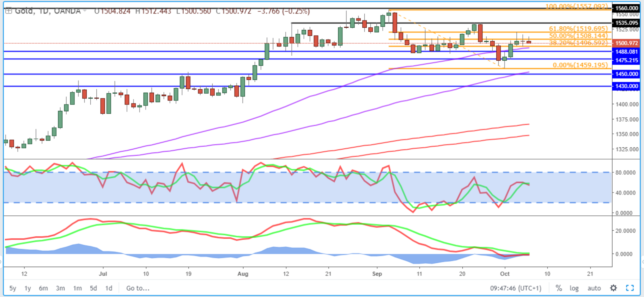Image resolution: width=644 pixels, height=297 pixels.
Task: Click the 1450.000 level label
Action: click(x=626, y=74)
